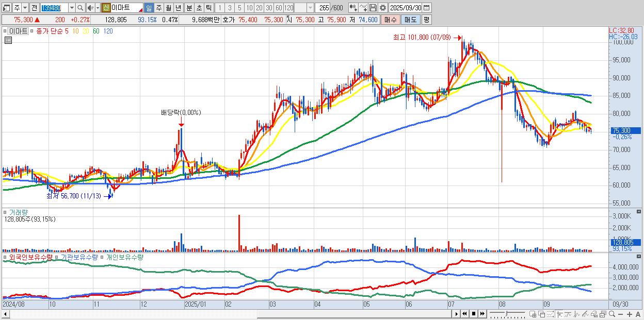Viewport: 644px width, 320px height.
Task: Click the save chart floppy icon
Action: point(373,8)
